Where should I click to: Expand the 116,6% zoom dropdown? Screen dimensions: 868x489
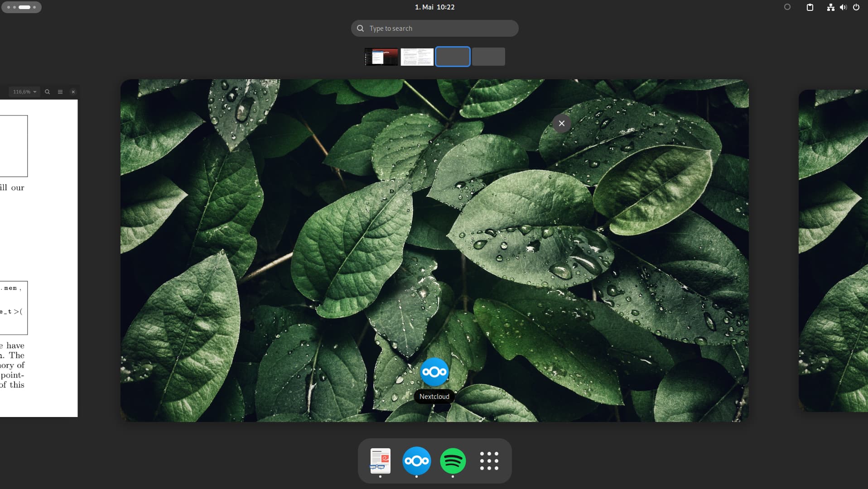[24, 92]
